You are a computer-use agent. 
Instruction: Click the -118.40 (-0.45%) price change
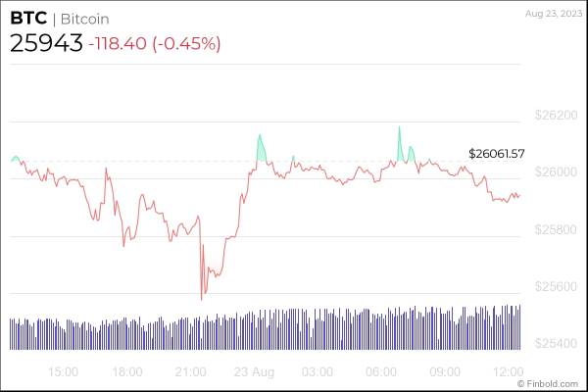(x=154, y=44)
